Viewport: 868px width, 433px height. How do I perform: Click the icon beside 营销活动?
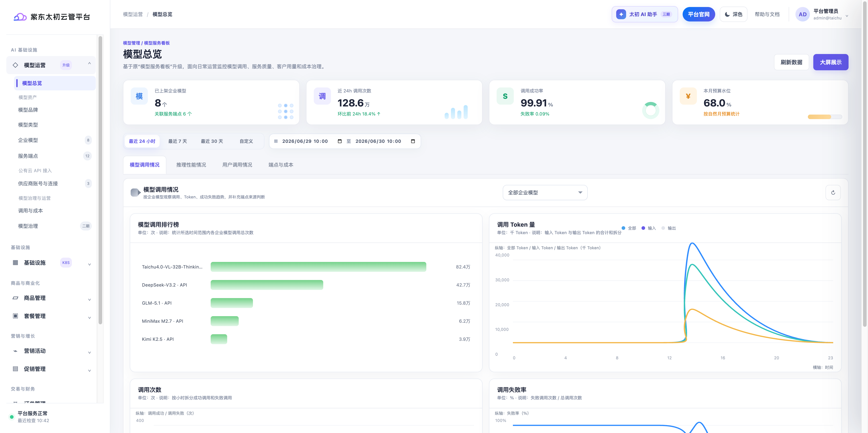click(16, 351)
